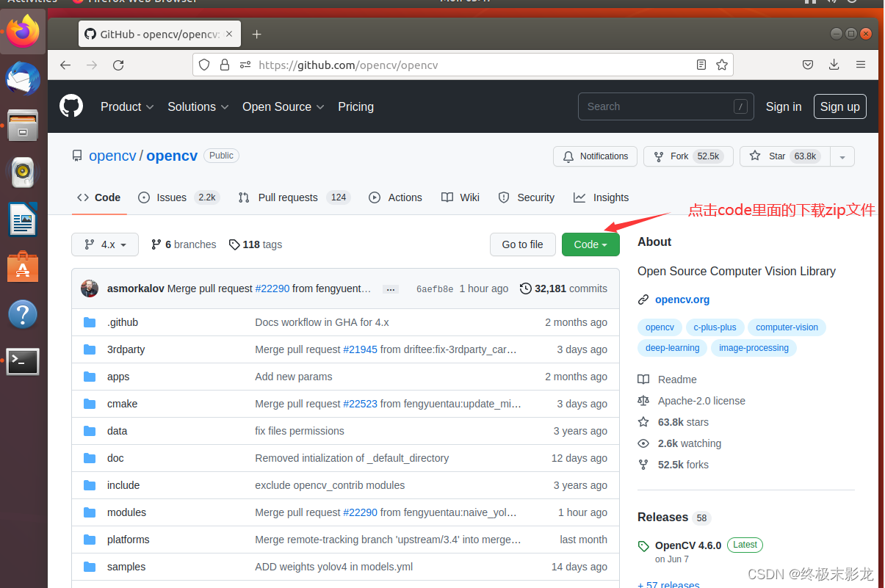Viewport: 885px width, 588px height.
Task: Open the .github folder
Action: pos(123,322)
